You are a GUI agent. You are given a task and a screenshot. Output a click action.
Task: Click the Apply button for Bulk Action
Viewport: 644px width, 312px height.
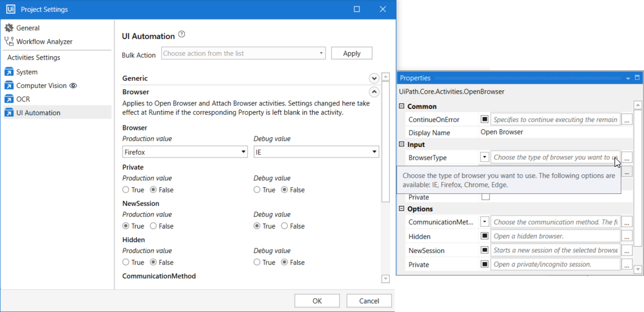[352, 53]
